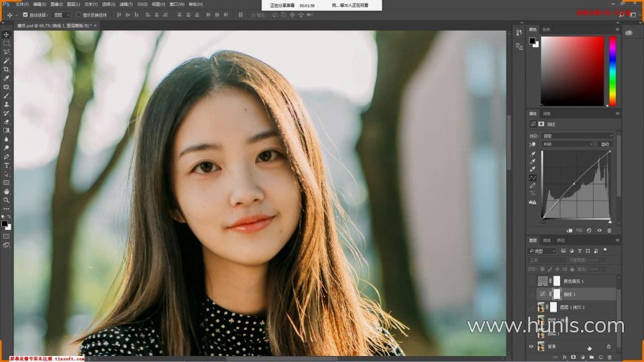The height and width of the screenshot is (362, 644).
Task: Select the Eyedropper tool in the toolbox
Action: click(x=6, y=78)
